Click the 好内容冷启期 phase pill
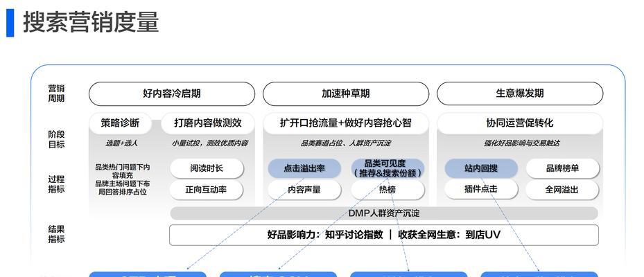Viewport: 644px width, 277px height. pyautogui.click(x=171, y=93)
